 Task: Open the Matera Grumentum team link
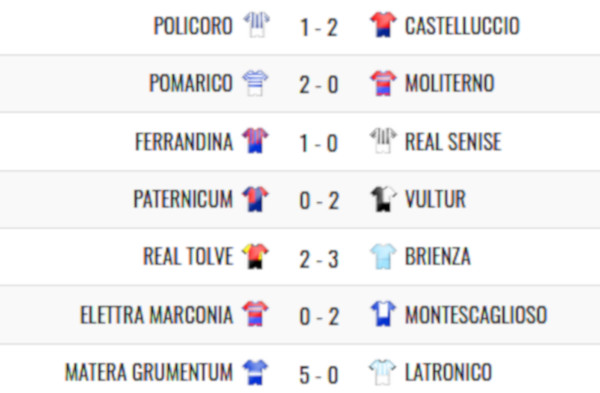click(x=149, y=372)
